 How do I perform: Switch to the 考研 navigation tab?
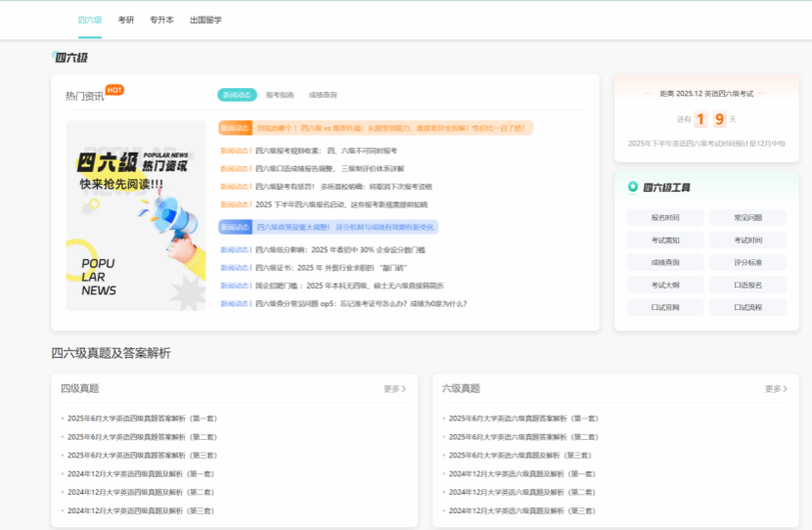pyautogui.click(x=125, y=20)
